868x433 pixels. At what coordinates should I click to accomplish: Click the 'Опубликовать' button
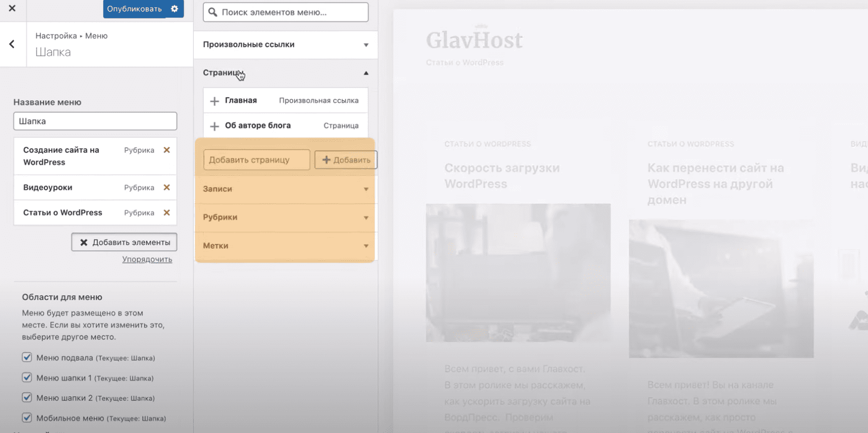click(134, 9)
